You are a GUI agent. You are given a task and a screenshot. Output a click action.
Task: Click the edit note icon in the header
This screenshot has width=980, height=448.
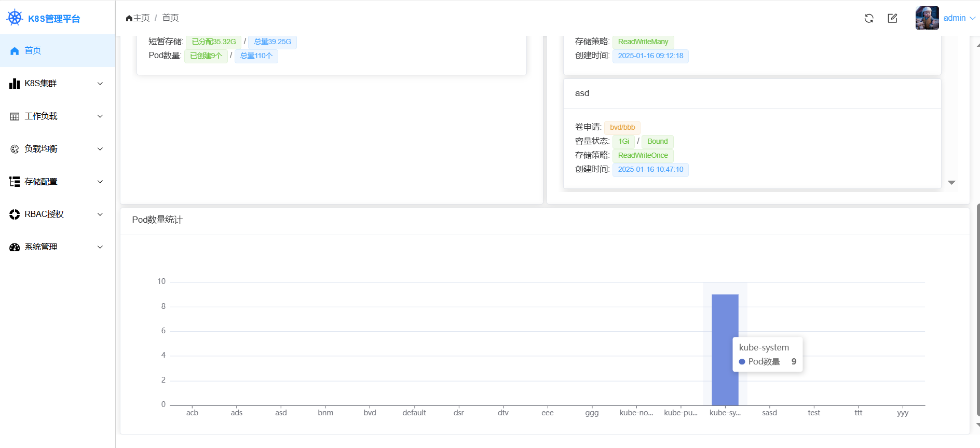[892, 18]
